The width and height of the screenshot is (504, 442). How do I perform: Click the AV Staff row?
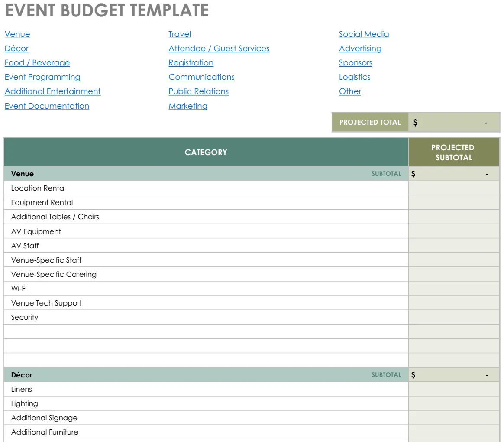[x=206, y=245]
